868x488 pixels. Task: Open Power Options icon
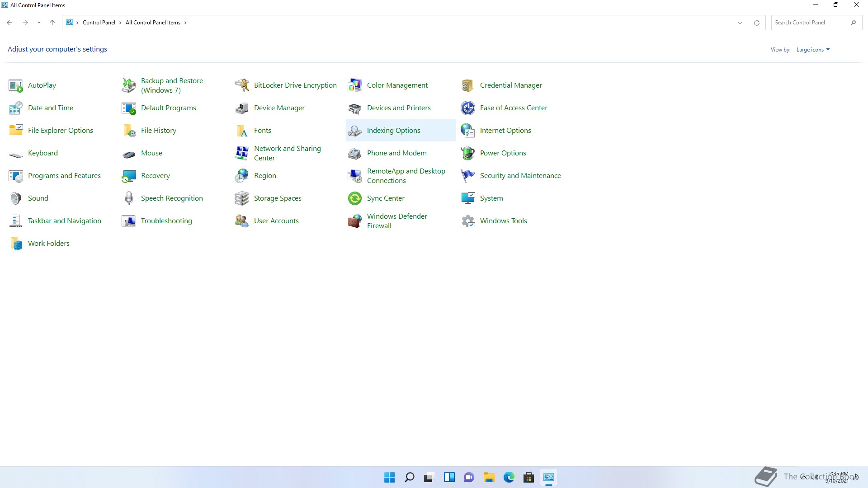tap(468, 153)
